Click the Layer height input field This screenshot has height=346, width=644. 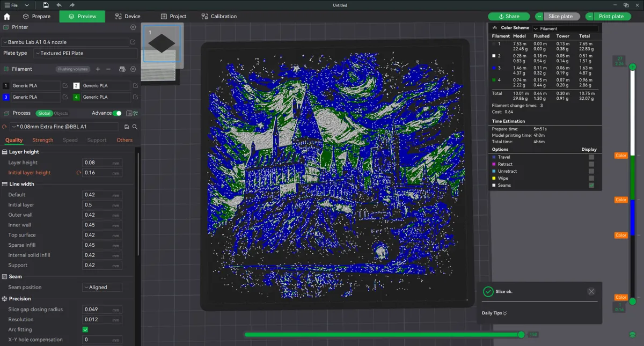pyautogui.click(x=102, y=163)
